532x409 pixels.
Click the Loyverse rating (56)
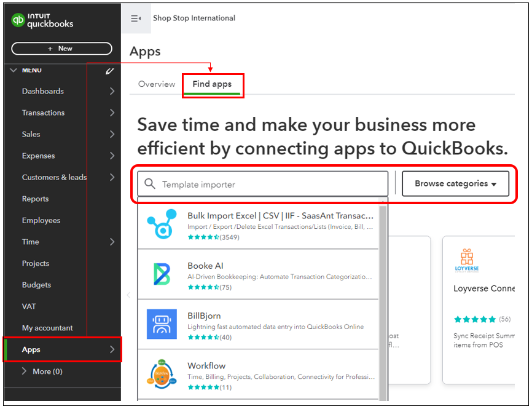pyautogui.click(x=482, y=319)
